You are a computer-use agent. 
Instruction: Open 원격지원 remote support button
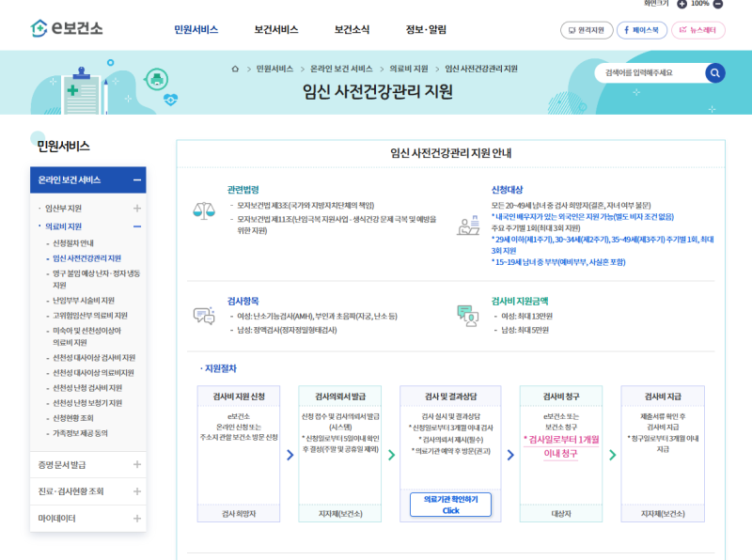[x=587, y=30]
